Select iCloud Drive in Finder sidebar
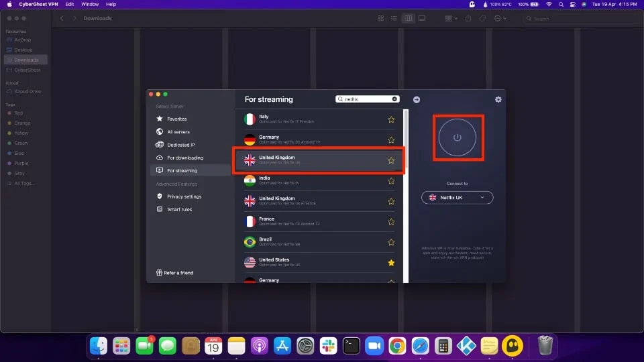The height and width of the screenshot is (362, 644). point(27,91)
